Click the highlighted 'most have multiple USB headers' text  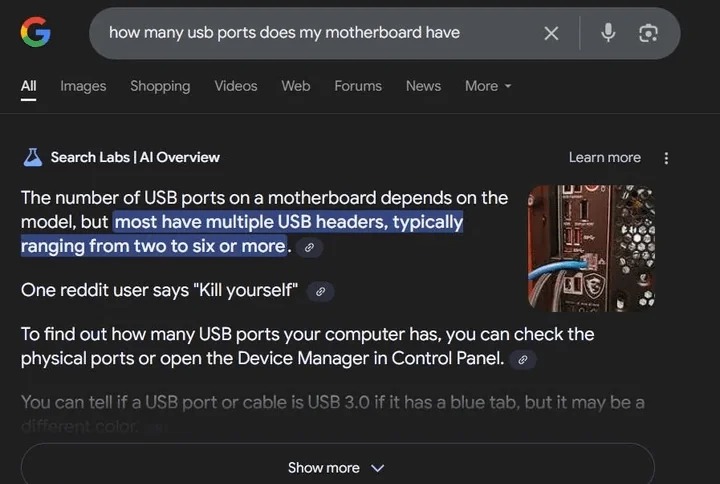[x=242, y=234]
